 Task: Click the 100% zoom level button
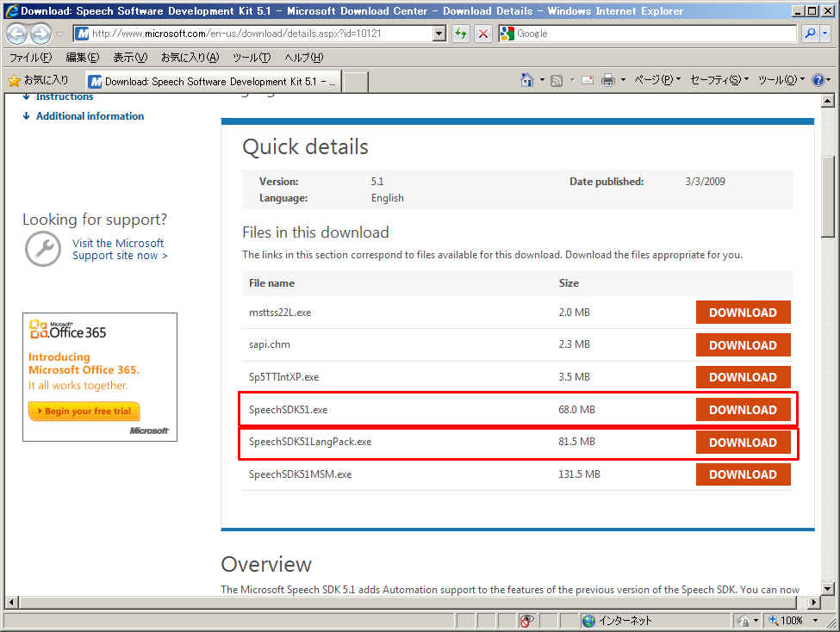pyautogui.click(x=786, y=621)
